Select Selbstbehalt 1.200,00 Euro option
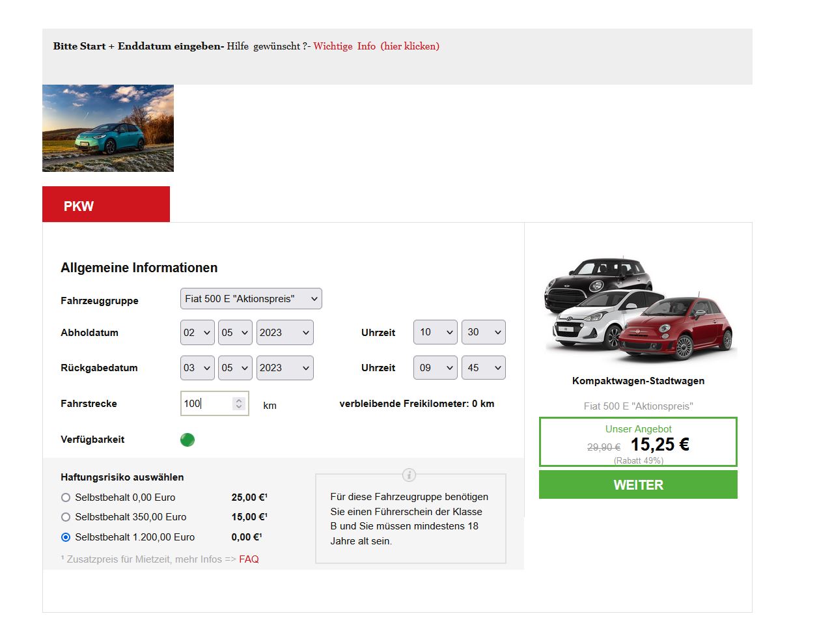 point(66,537)
